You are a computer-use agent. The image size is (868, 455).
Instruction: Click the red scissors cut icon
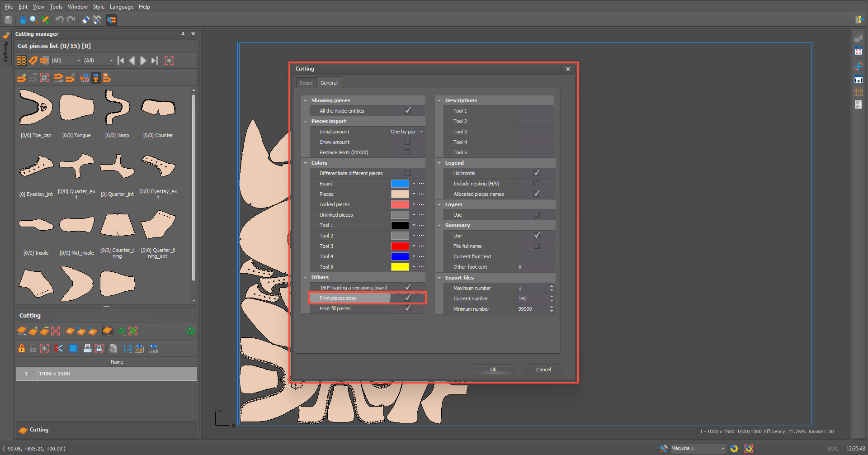click(x=58, y=348)
